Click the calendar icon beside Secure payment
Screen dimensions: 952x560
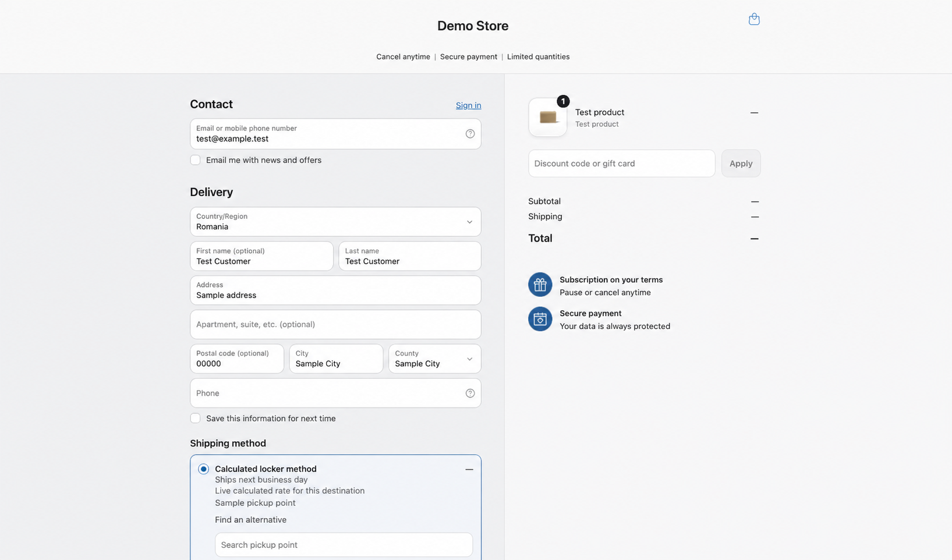pos(540,319)
